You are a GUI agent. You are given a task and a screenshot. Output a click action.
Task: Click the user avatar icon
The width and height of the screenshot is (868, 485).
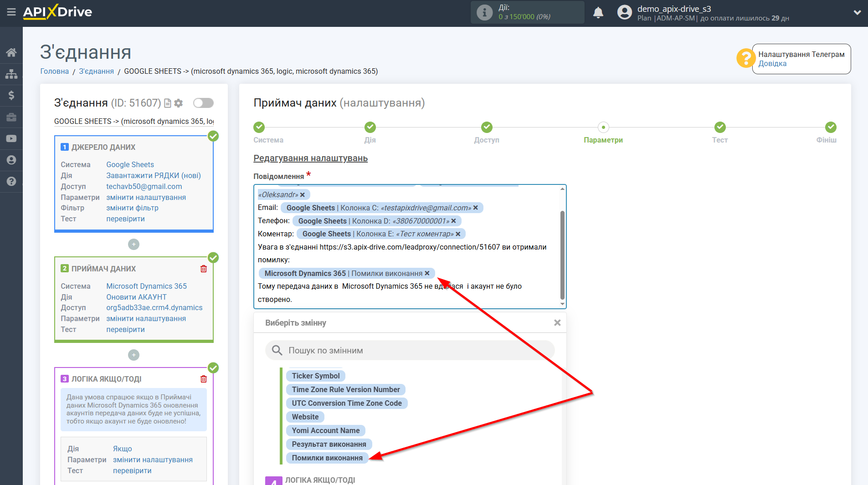625,12
